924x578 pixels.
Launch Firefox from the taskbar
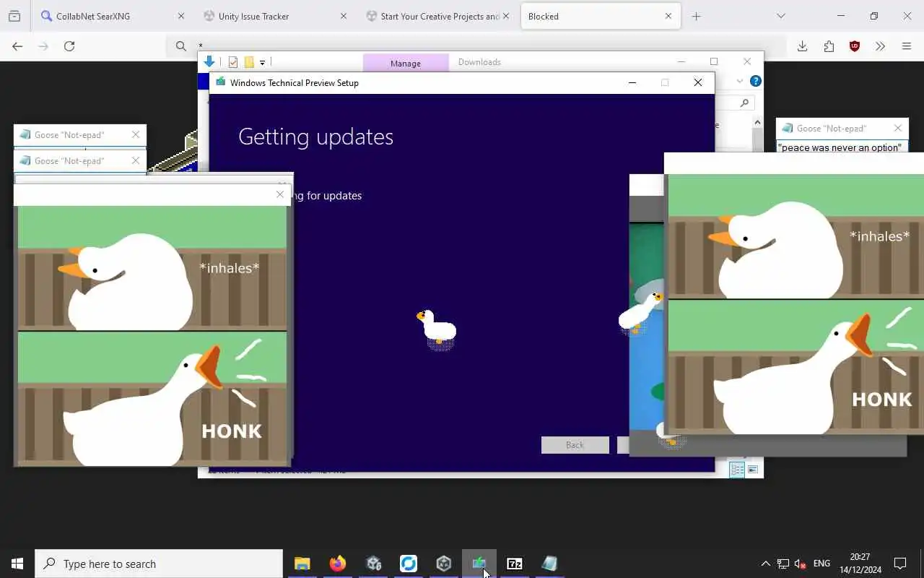point(337,564)
